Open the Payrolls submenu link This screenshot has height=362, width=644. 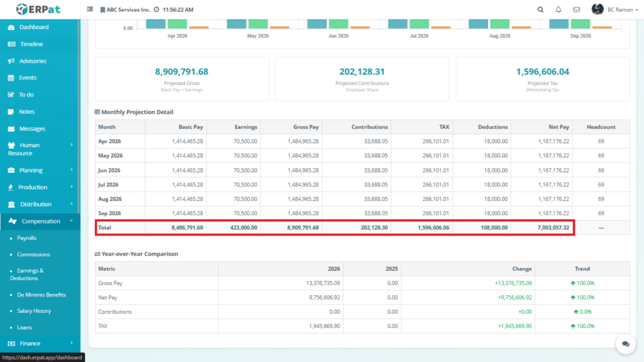coord(26,238)
